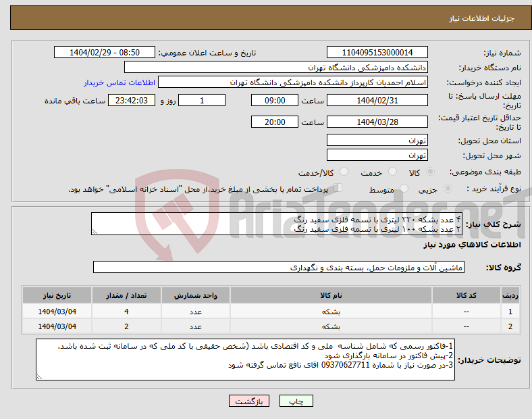
Task: Click the چاپ print button
Action: point(296,401)
